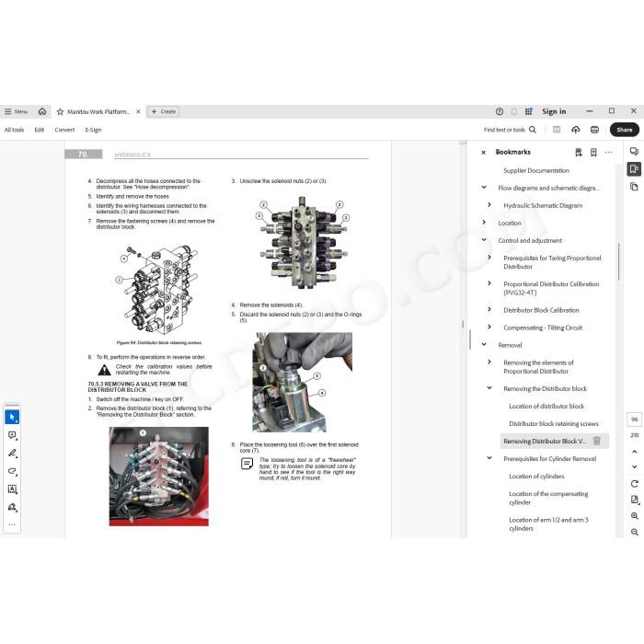644x644 pixels.
Task: Open notifications bell icon
Action: coord(513,111)
